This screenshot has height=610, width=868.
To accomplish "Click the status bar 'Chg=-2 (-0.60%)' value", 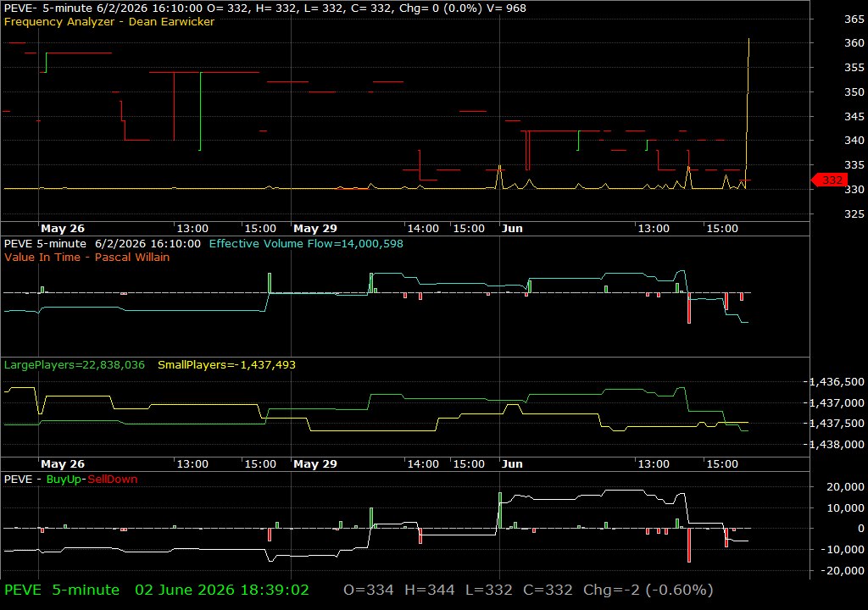I will 648,590.
